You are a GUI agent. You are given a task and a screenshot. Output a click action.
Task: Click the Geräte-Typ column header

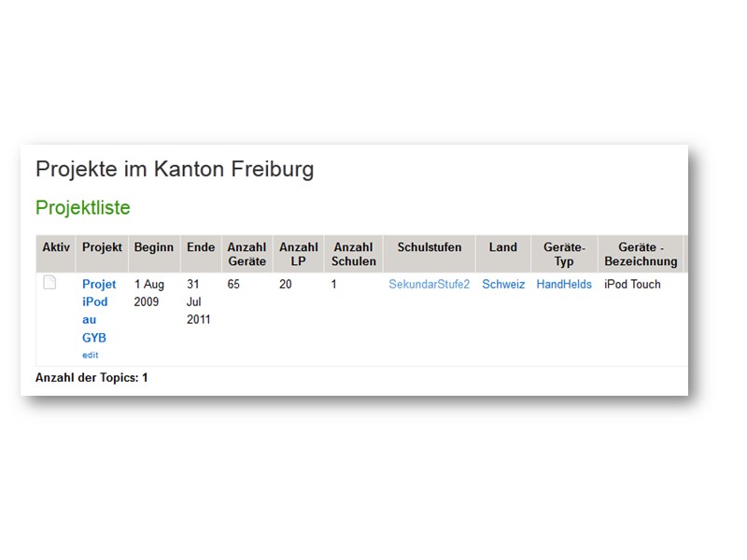point(564,254)
